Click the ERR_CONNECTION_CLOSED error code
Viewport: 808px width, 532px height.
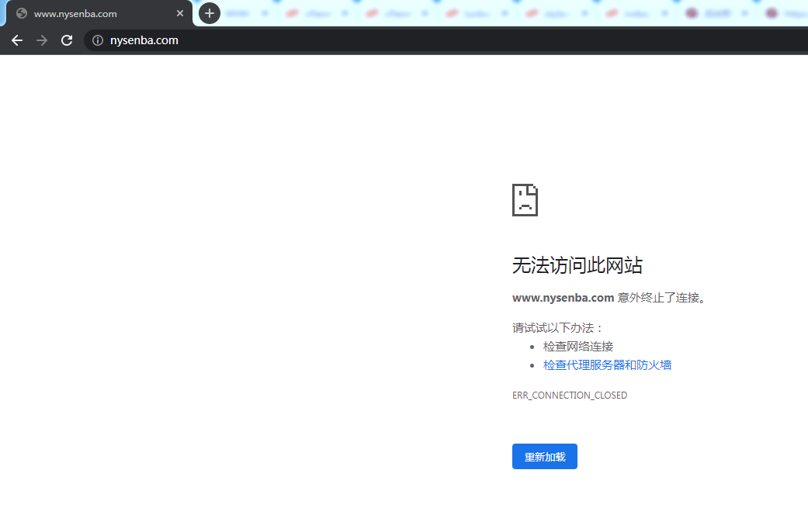click(x=570, y=396)
